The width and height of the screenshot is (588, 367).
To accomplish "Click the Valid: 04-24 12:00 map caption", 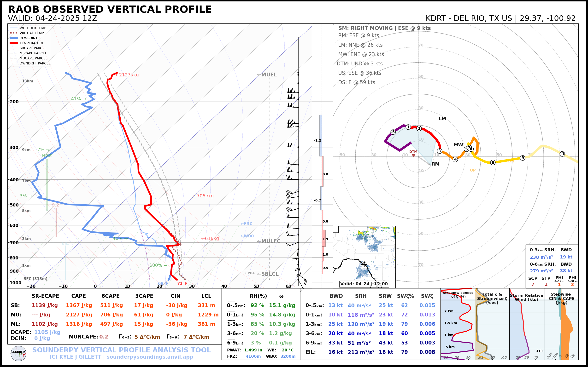I will pos(364,284).
